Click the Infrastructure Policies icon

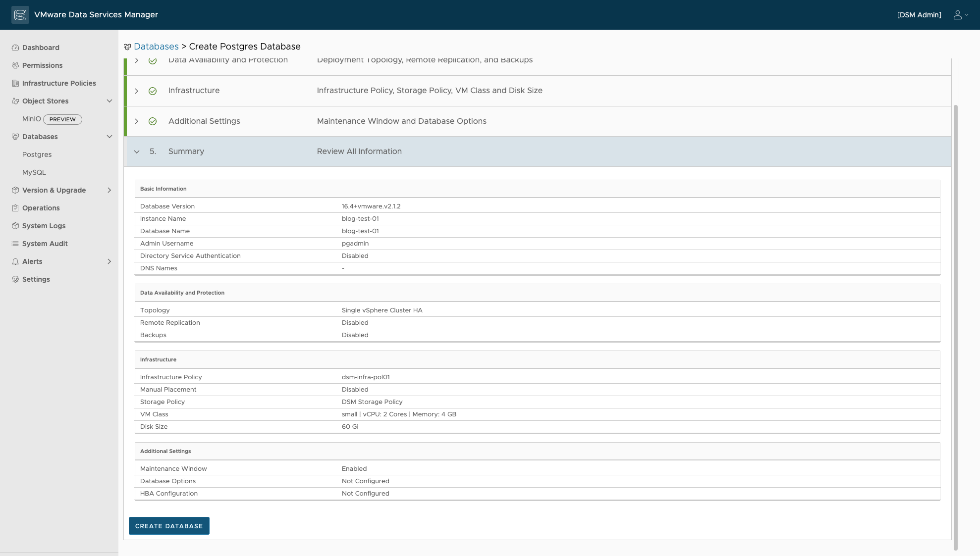click(15, 83)
